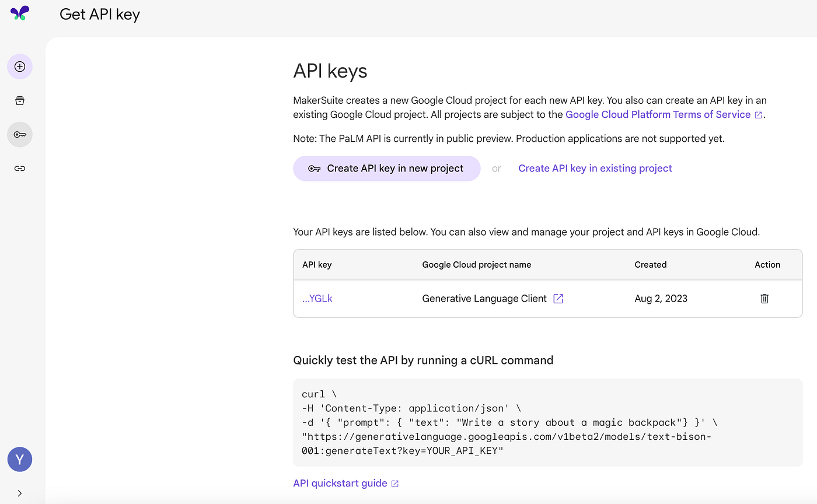The width and height of the screenshot is (817, 504).
Task: Choose Create API key in existing project
Action: (x=595, y=168)
